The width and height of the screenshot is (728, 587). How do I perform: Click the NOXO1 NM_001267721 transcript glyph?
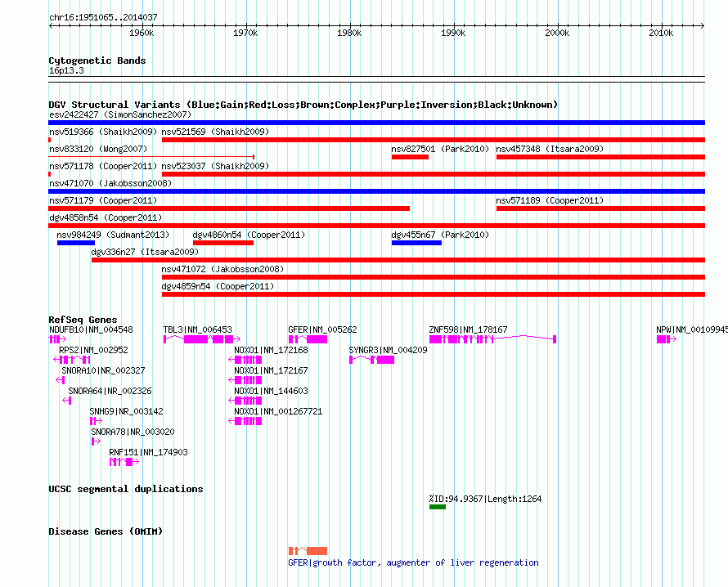tap(245, 421)
